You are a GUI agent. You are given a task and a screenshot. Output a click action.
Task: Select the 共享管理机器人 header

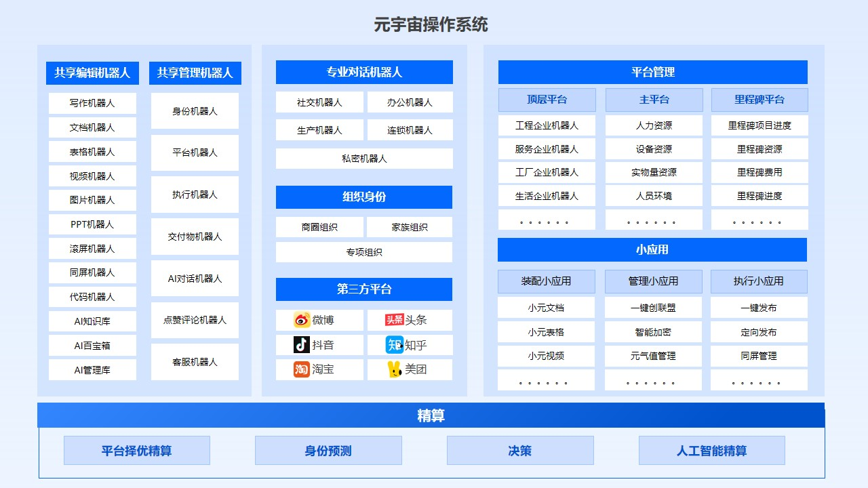coord(195,73)
